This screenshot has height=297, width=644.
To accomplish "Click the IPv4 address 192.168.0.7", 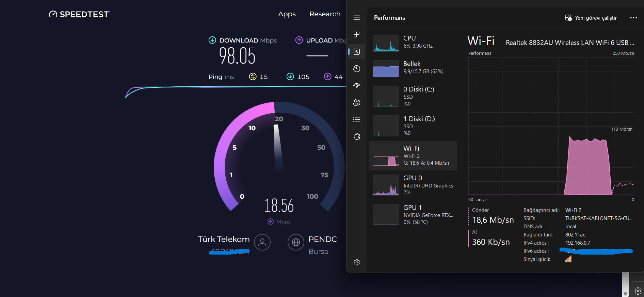I will click(578, 243).
